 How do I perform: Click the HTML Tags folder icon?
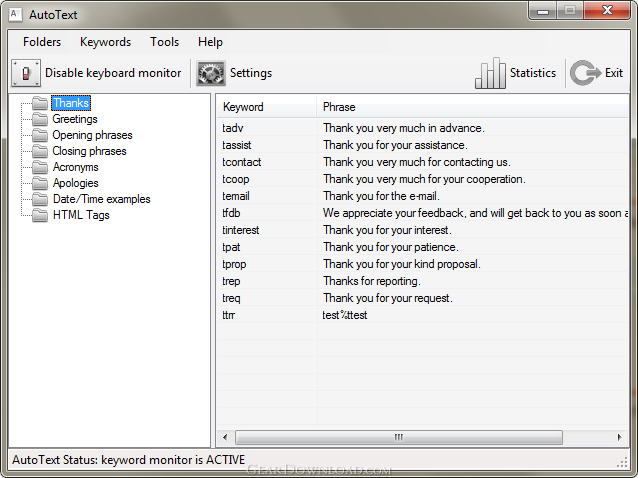click(40, 215)
